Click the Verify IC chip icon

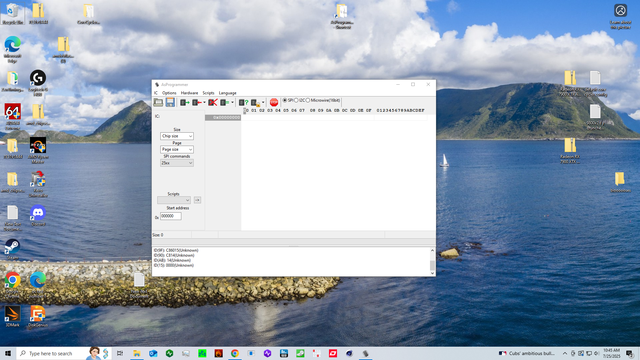(x=224, y=102)
